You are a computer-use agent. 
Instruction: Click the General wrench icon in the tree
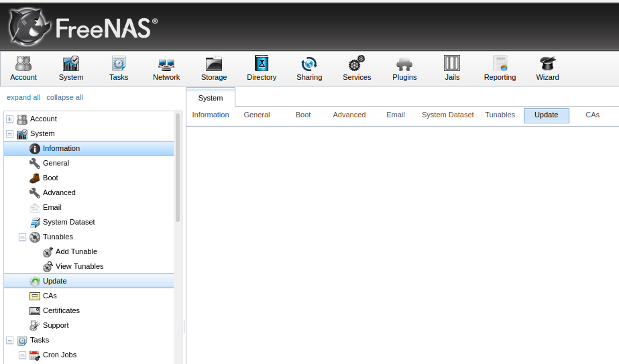tap(35, 163)
